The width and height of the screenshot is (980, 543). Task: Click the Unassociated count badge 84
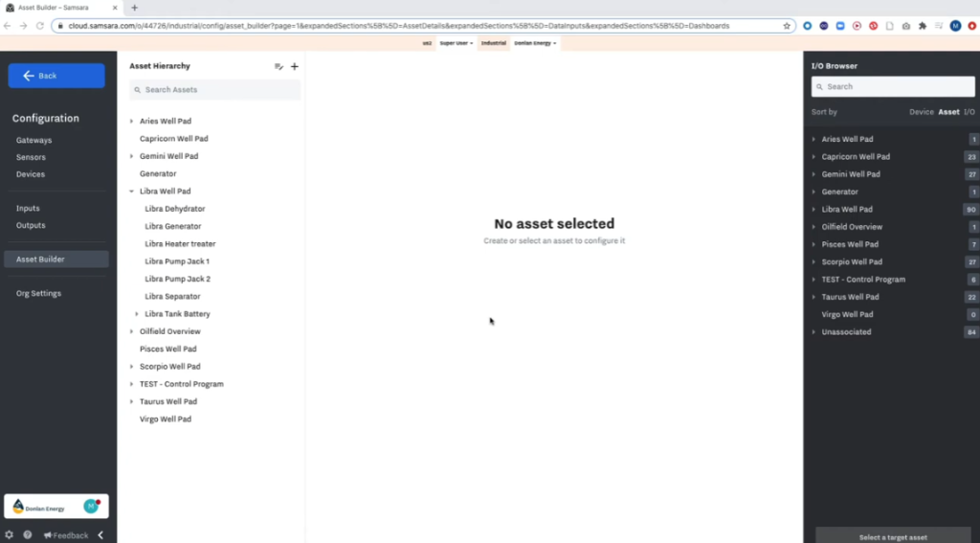971,332
